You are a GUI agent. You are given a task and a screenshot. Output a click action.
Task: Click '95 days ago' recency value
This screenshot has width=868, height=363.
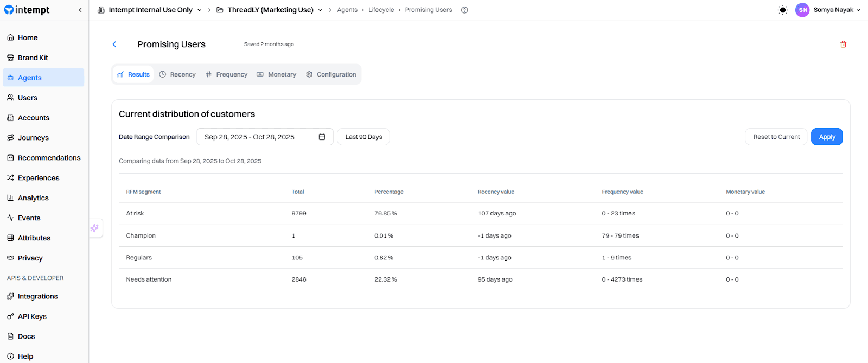tap(495, 279)
